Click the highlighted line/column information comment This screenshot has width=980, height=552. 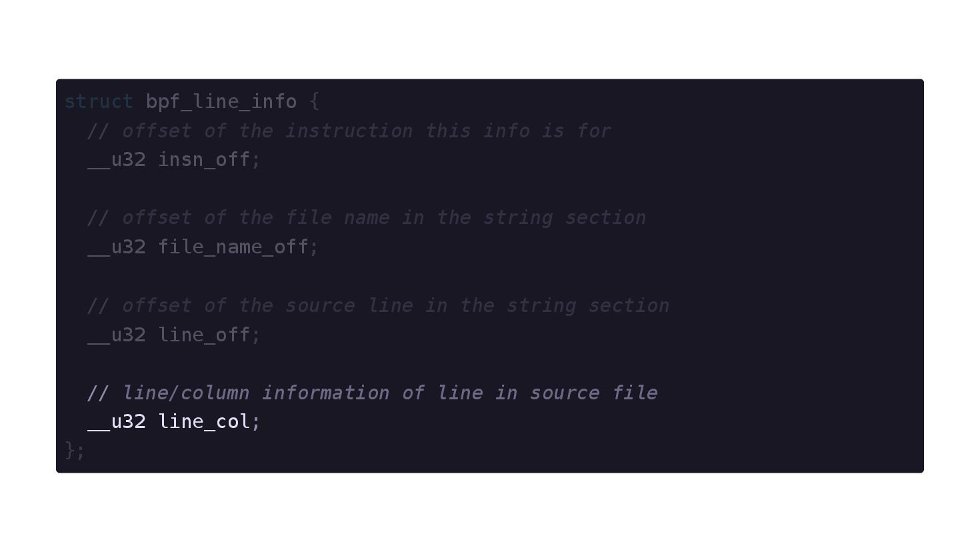(373, 393)
